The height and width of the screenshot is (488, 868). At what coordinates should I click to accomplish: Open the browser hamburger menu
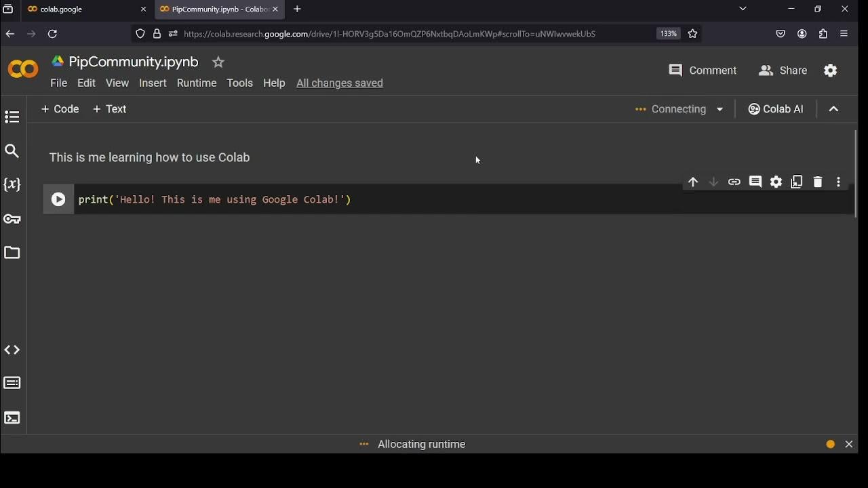[x=844, y=34]
